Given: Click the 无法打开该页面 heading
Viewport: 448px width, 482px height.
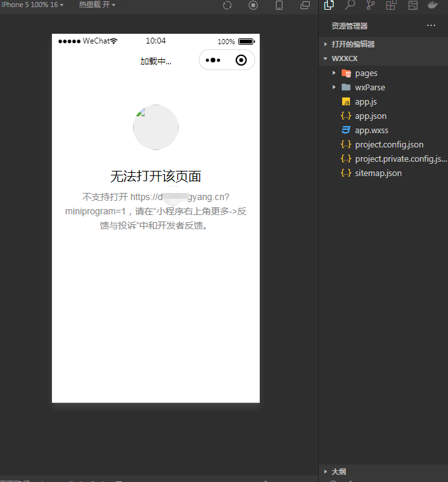Looking at the screenshot, I should [156, 177].
